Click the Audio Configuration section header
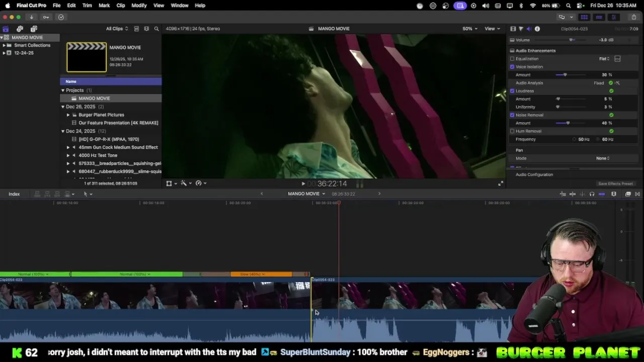Image resolution: width=644 pixels, height=362 pixels. tap(534, 174)
